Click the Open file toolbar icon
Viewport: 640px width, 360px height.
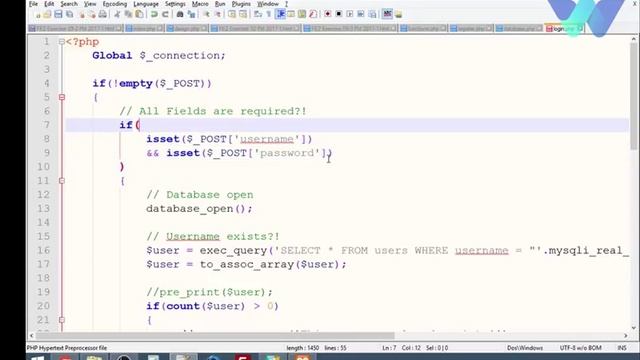[x=47, y=14]
